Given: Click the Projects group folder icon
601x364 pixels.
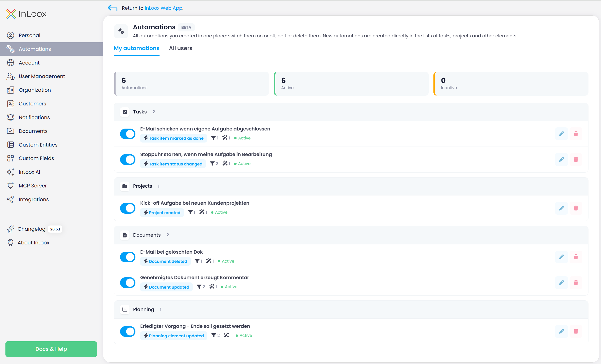Looking at the screenshot, I should [x=125, y=186].
